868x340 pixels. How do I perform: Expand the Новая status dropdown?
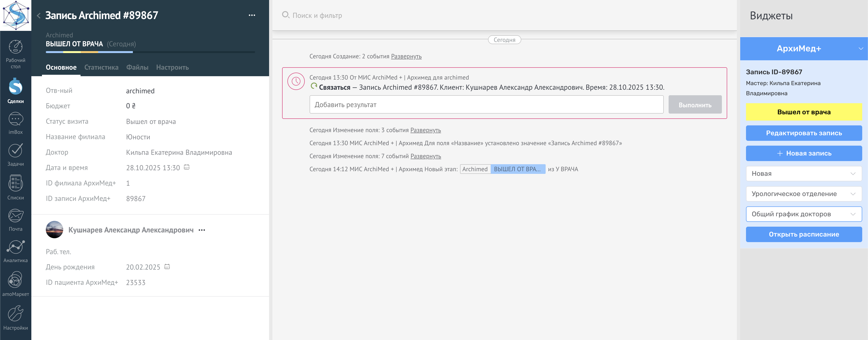point(804,174)
